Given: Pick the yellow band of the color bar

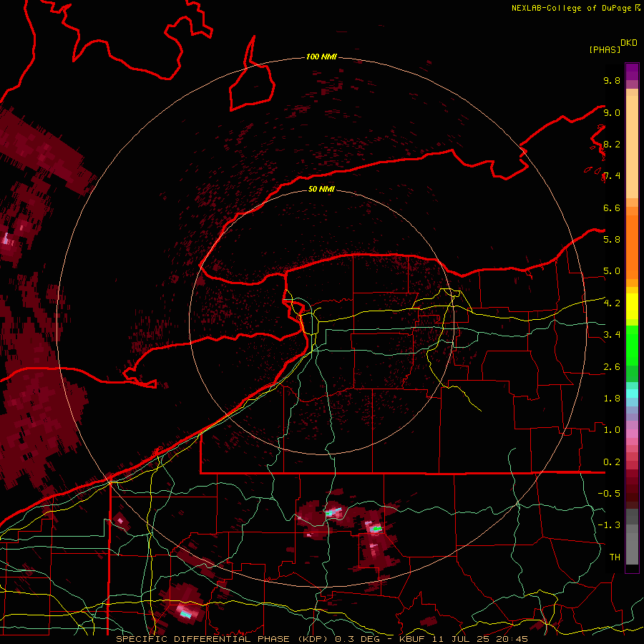Looking at the screenshot, I should point(632,306).
